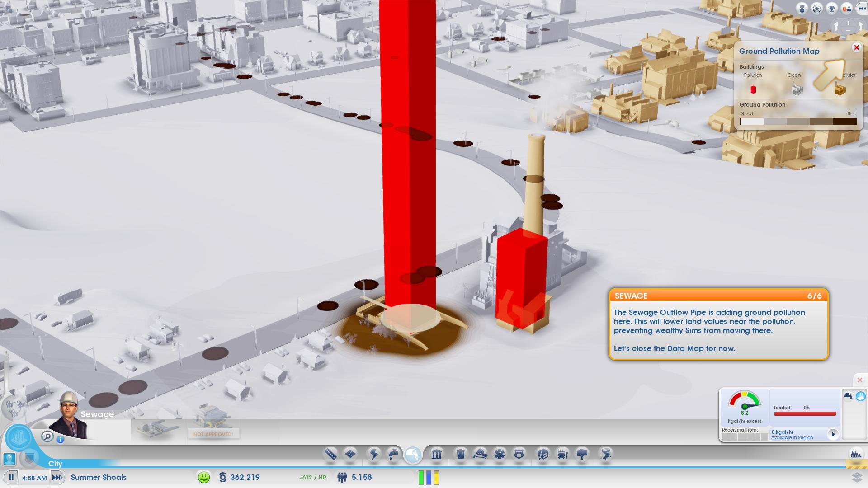
Task: Click the camera zoom out minus button
Action: tap(848, 30)
